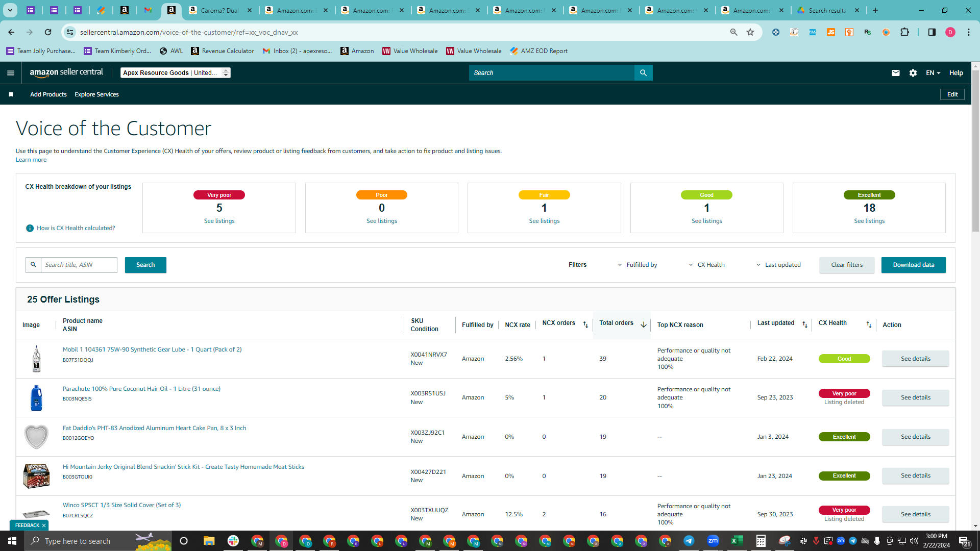Switch to the Search results tab
Image resolution: width=980 pixels, height=551 pixels.
827,10
